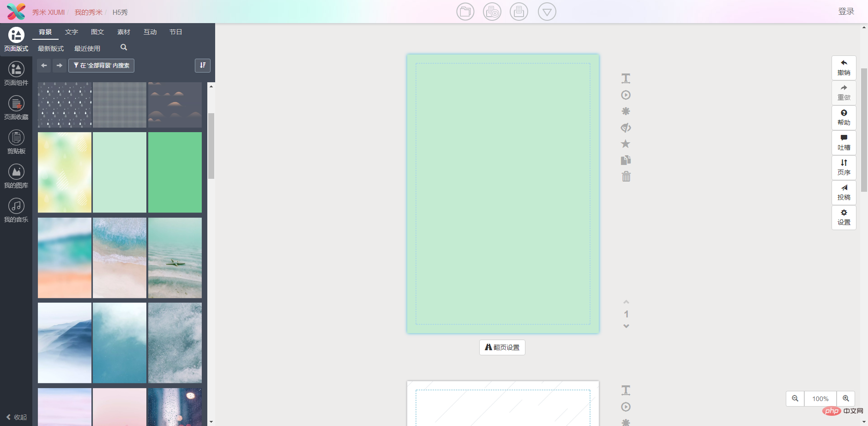Select the solid bright green background swatch

pos(175,172)
